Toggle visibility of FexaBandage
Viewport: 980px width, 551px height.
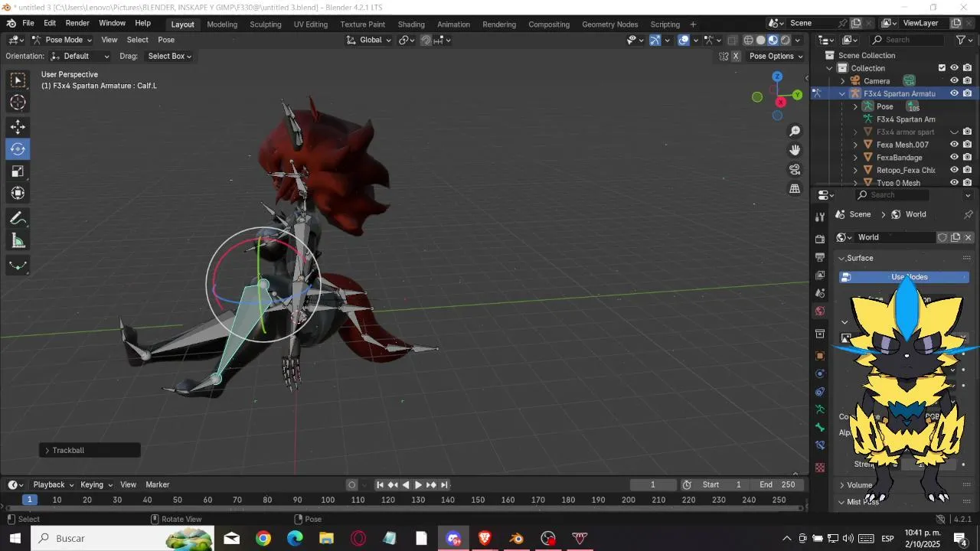pos(954,158)
